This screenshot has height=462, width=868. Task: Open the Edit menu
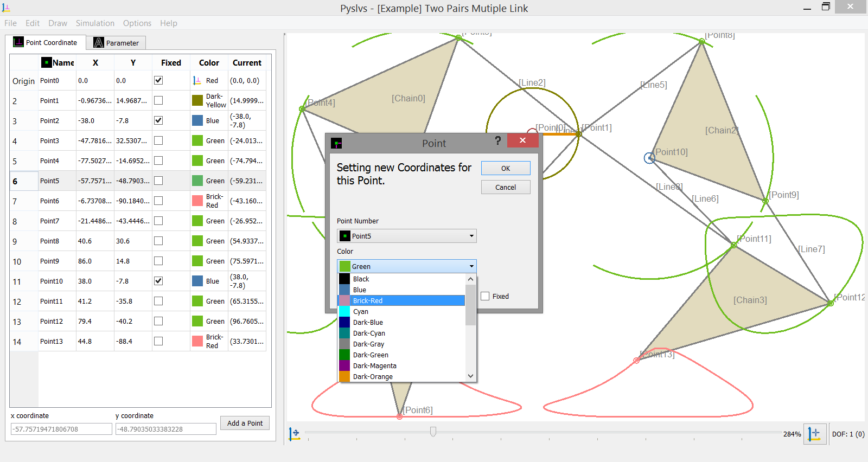33,23
